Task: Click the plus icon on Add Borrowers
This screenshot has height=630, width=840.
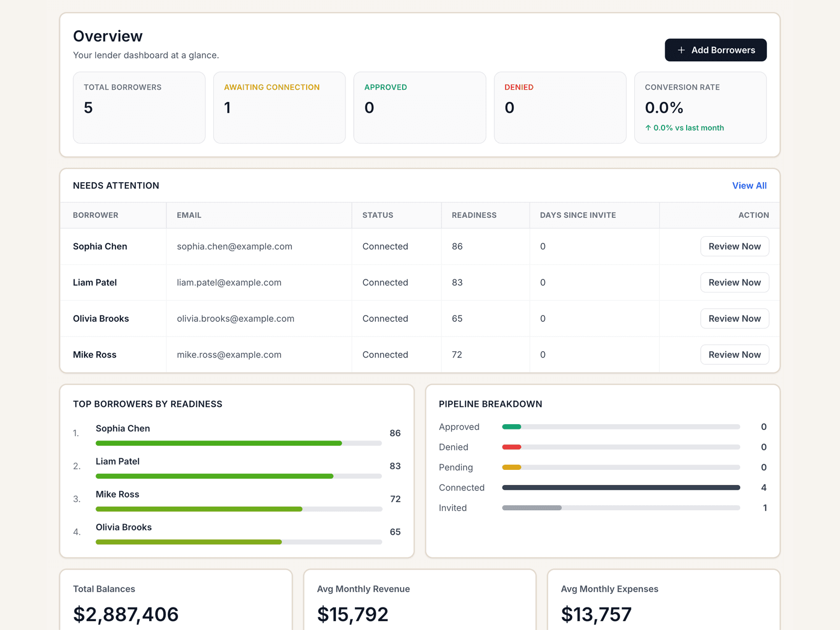Action: pyautogui.click(x=681, y=50)
